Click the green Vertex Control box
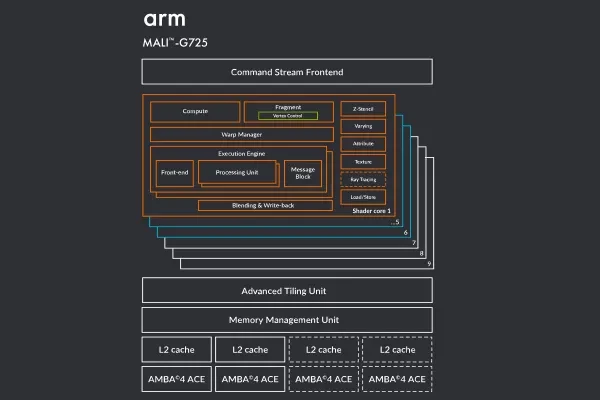The height and width of the screenshot is (400, 600). tap(288, 116)
